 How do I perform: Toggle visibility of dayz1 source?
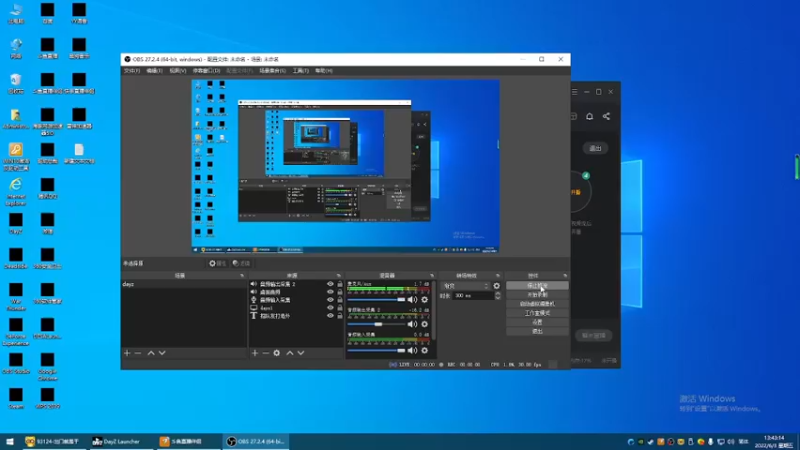pos(330,308)
